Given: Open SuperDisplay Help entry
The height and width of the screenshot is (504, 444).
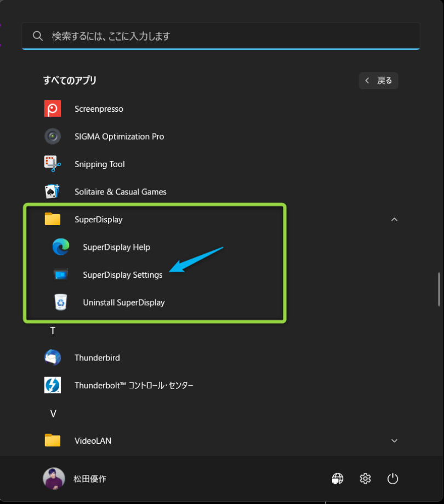Looking at the screenshot, I should (116, 247).
